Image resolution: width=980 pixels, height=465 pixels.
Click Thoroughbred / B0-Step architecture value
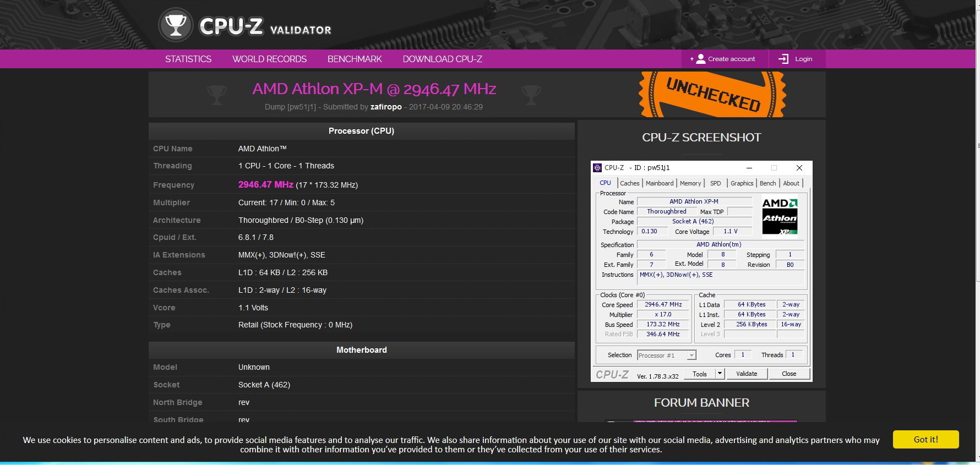pyautogui.click(x=301, y=220)
